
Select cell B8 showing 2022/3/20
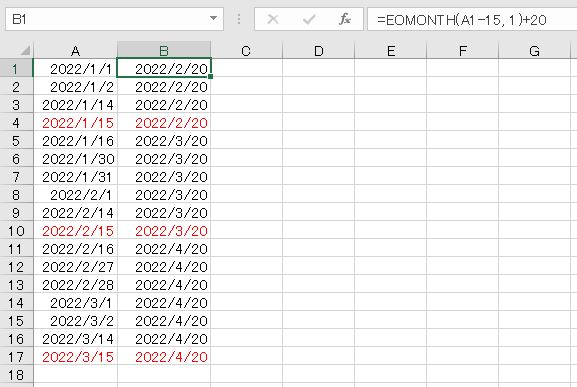[x=164, y=194]
